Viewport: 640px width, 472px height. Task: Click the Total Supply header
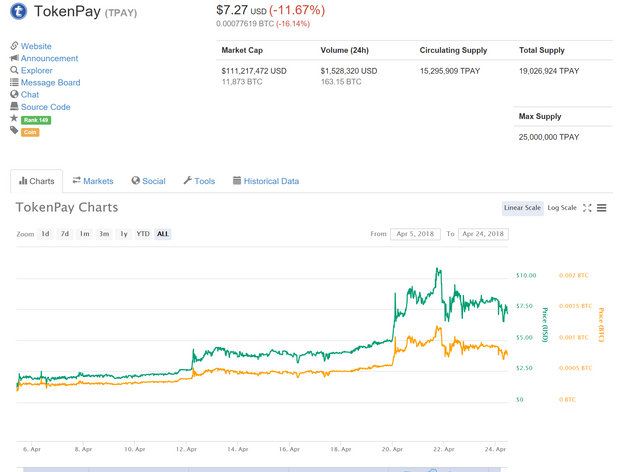[542, 50]
